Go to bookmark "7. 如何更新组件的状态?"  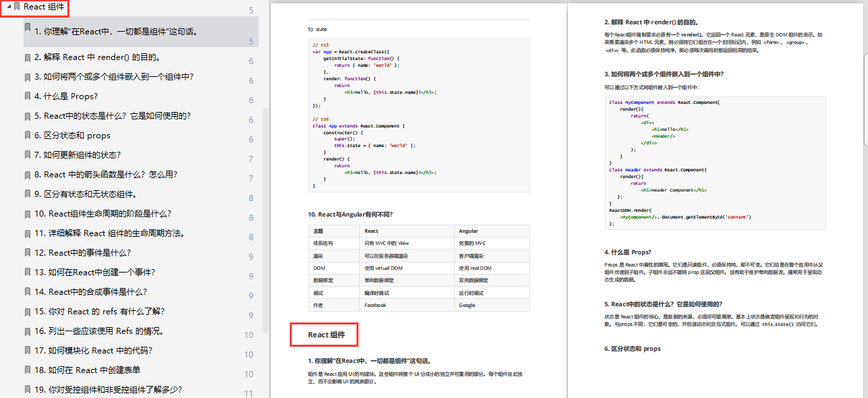(x=77, y=155)
